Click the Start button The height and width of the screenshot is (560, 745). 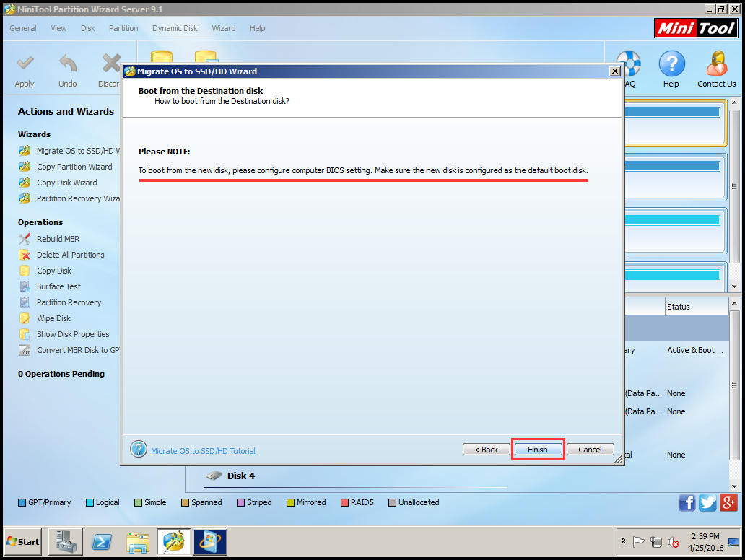coord(23,542)
